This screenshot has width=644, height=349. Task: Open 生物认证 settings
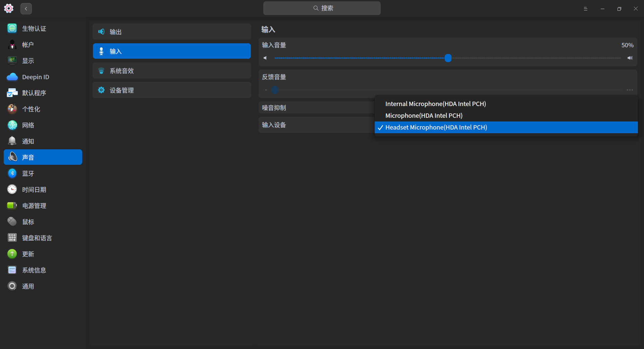click(43, 29)
